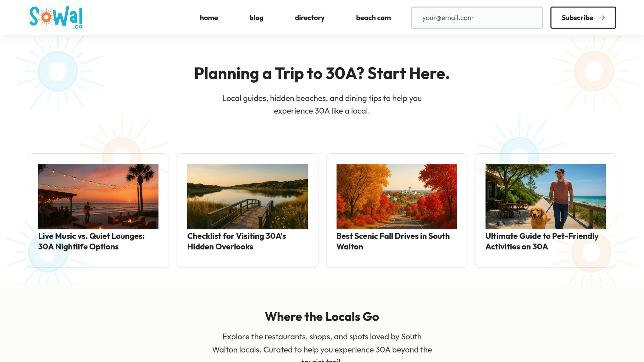Open Ultimate Guide to Pet-Friendly Activities
Viewport: 644px width, 362px height.
point(541,241)
